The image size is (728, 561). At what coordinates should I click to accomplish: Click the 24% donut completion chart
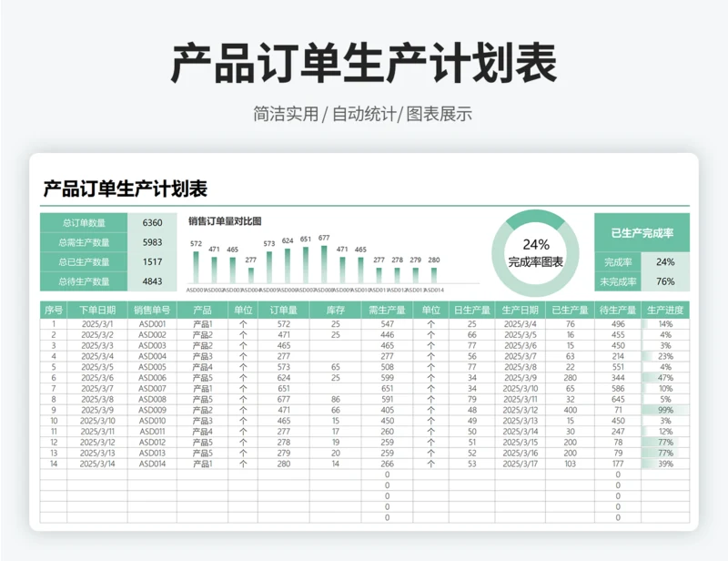(535, 253)
